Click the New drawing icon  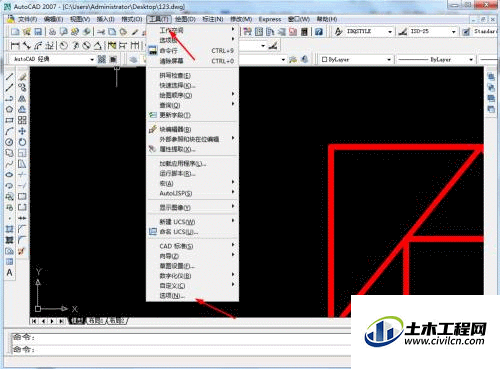(x=15, y=32)
